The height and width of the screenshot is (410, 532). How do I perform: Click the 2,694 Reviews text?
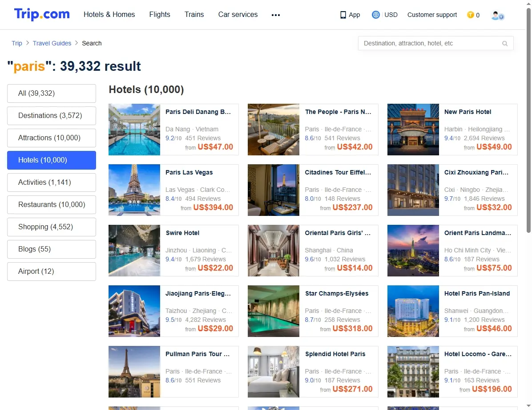[x=484, y=138]
